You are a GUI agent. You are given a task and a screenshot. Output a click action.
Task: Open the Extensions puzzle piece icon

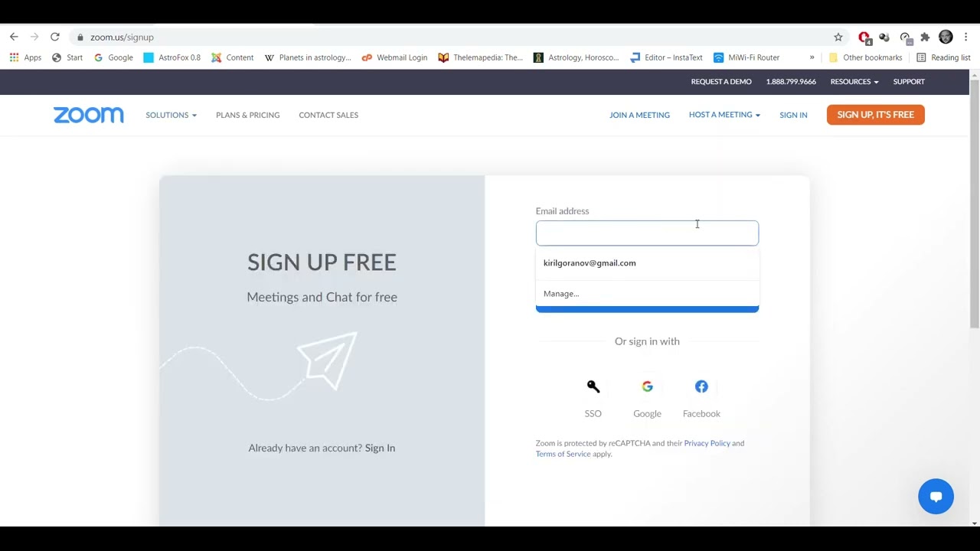click(x=925, y=37)
